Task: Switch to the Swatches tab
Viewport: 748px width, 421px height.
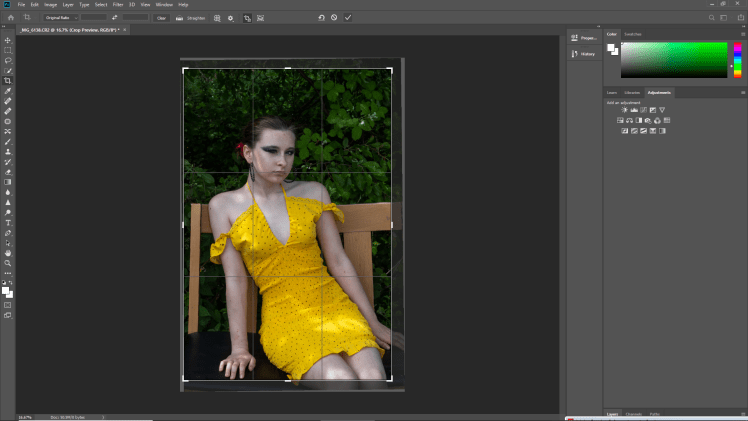Action: tap(633, 34)
